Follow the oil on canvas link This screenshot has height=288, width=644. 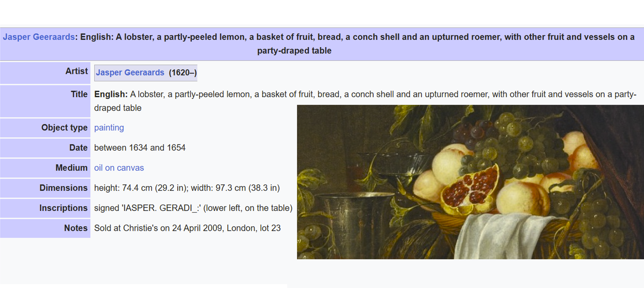(x=119, y=168)
